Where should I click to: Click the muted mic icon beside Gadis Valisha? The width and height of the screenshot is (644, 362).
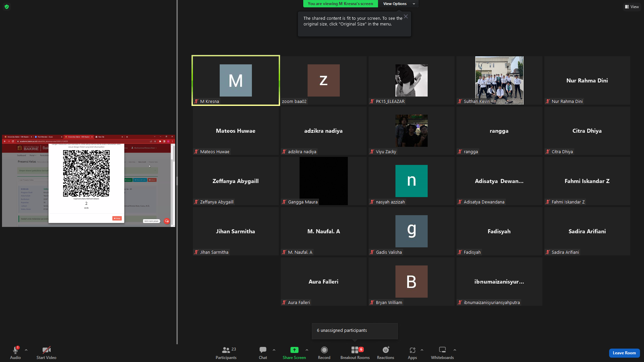[x=372, y=252]
